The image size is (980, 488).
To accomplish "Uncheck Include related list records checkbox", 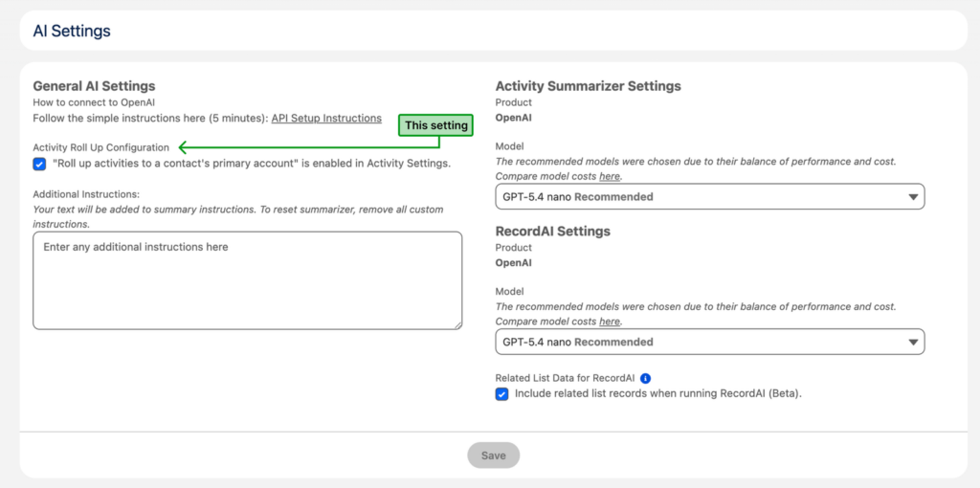I will point(501,394).
